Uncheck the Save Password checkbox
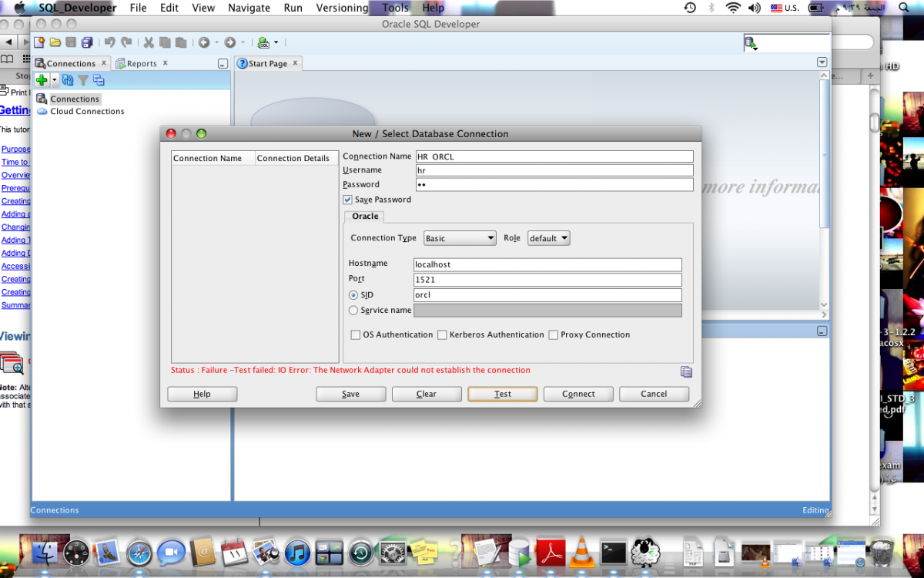The height and width of the screenshot is (578, 924). 348,200
